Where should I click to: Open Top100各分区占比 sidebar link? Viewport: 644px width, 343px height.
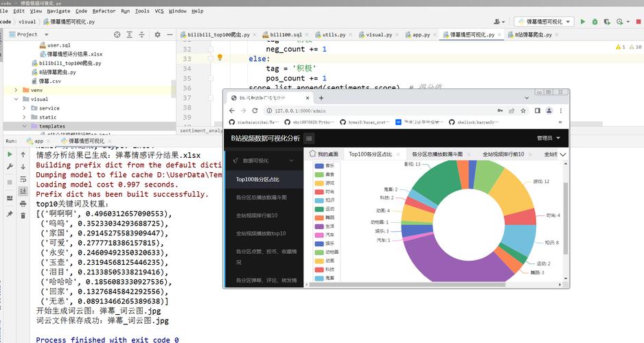click(x=264, y=179)
